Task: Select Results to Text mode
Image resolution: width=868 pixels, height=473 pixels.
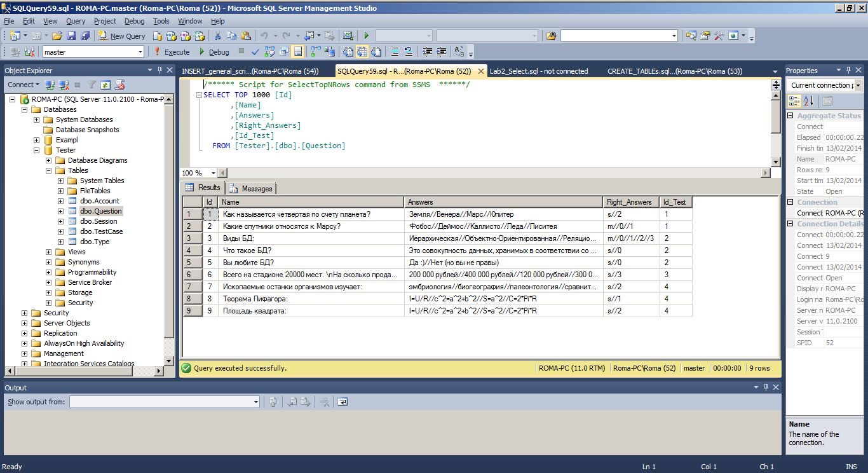Action: [x=348, y=51]
